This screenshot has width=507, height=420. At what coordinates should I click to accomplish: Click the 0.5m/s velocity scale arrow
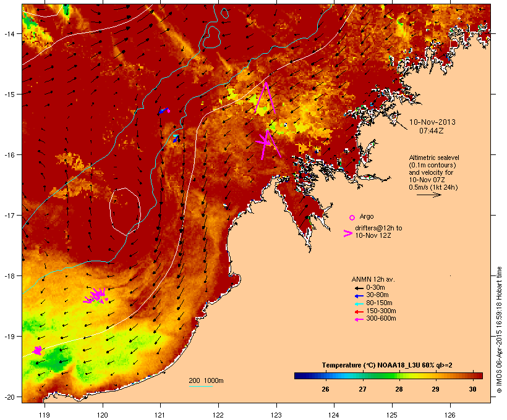pos(428,195)
